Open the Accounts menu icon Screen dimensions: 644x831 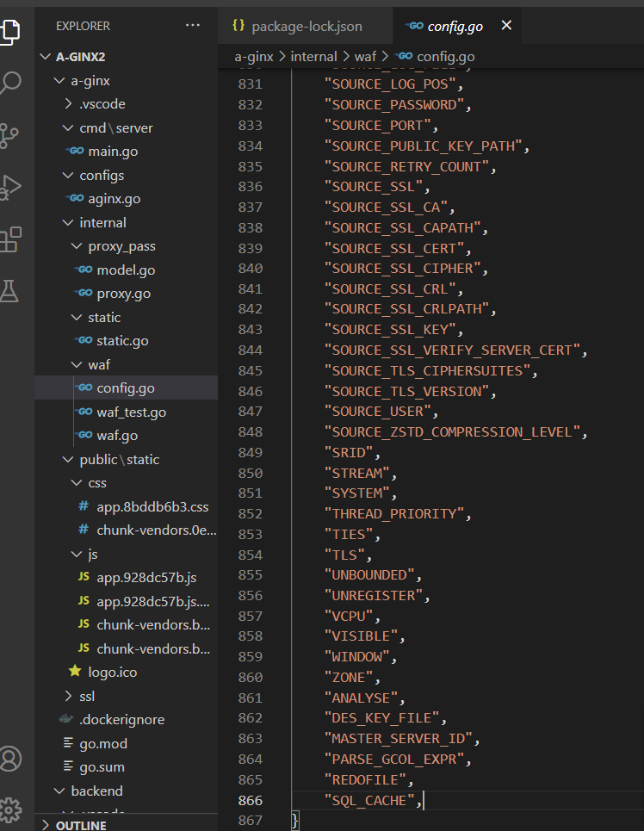[10, 759]
